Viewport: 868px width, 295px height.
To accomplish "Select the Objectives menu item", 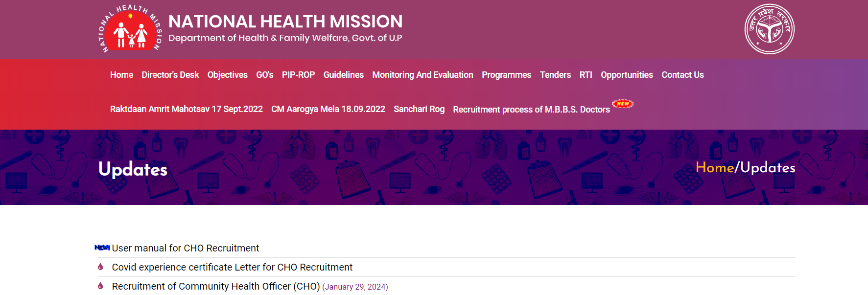I will click(228, 75).
